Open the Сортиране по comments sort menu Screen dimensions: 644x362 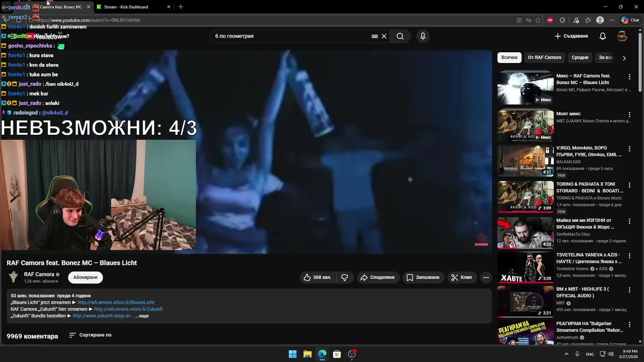pyautogui.click(x=90, y=335)
